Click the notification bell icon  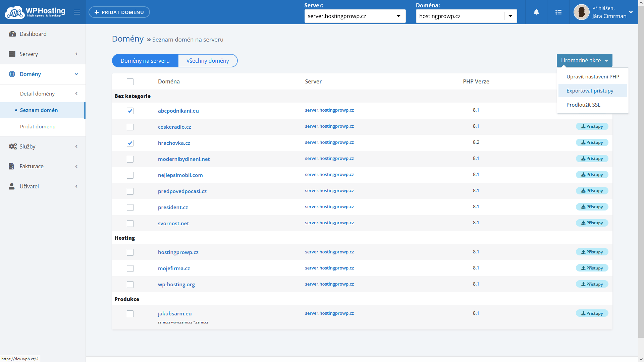[536, 12]
